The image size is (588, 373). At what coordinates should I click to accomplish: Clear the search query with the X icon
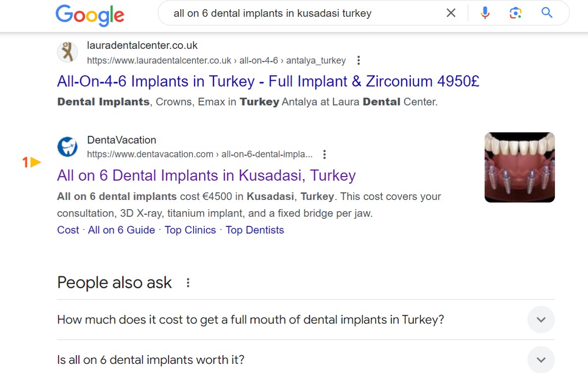[x=450, y=13]
